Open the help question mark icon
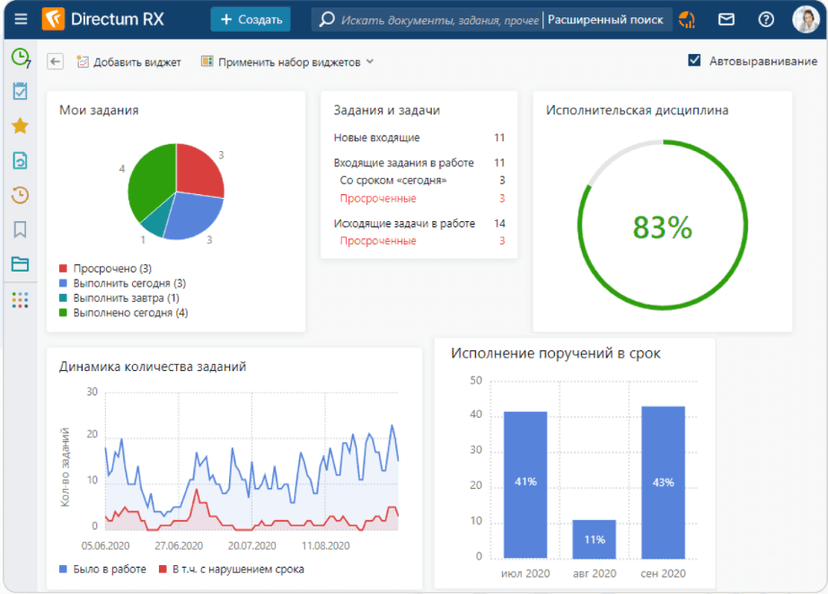 (766, 19)
